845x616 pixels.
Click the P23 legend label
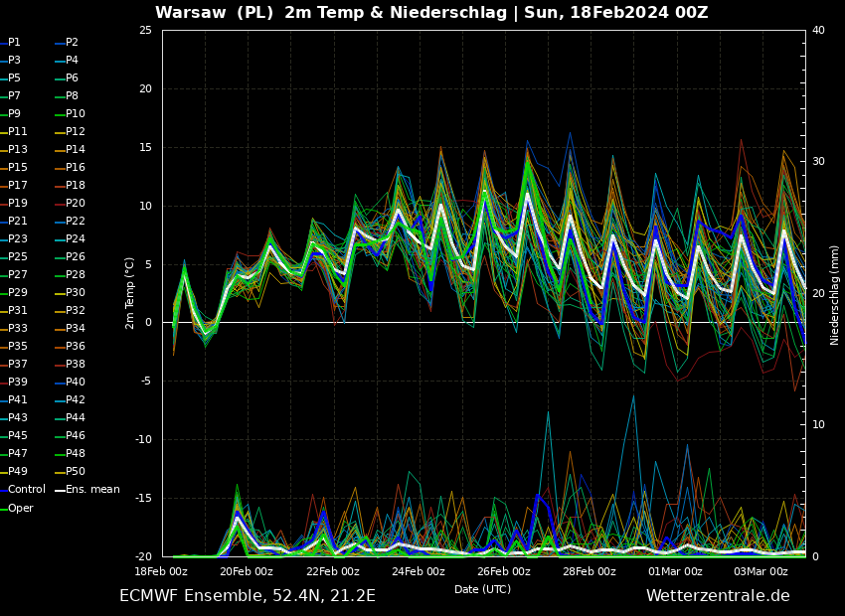pyautogui.click(x=17, y=238)
